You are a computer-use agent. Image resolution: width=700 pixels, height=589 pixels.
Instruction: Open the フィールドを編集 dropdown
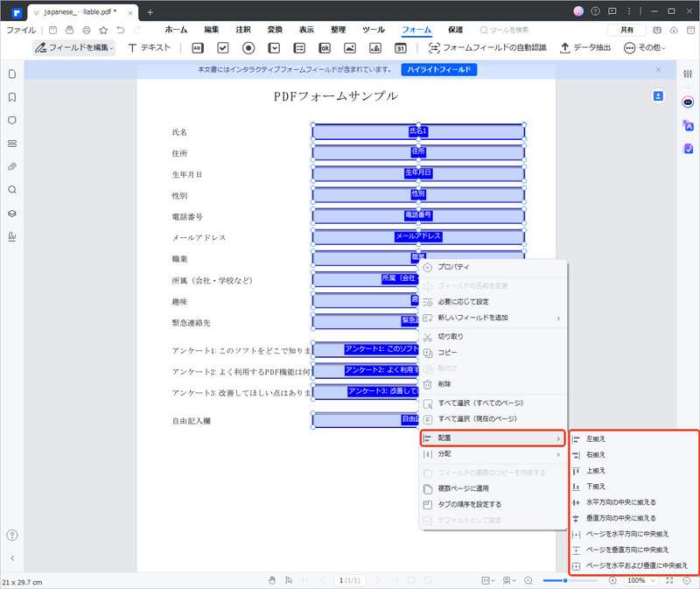[74, 47]
